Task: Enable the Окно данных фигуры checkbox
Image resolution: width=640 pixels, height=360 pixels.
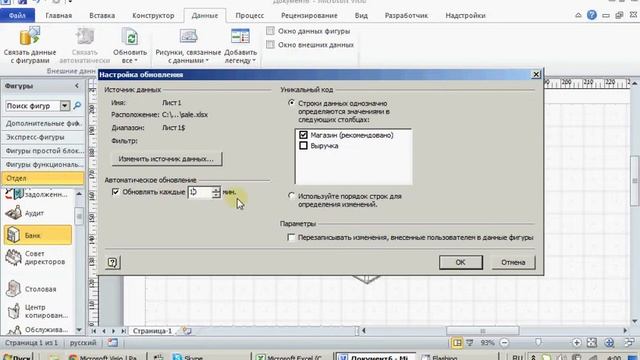Action: [x=270, y=31]
